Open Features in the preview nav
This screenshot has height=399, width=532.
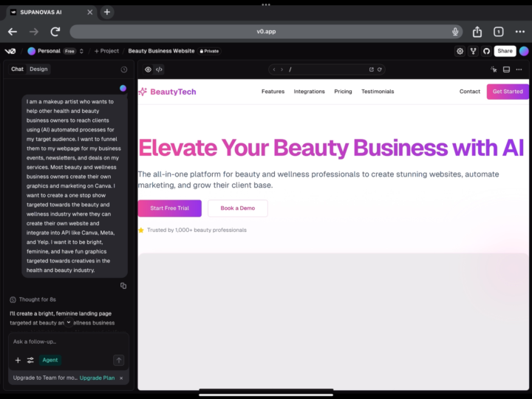tap(273, 92)
